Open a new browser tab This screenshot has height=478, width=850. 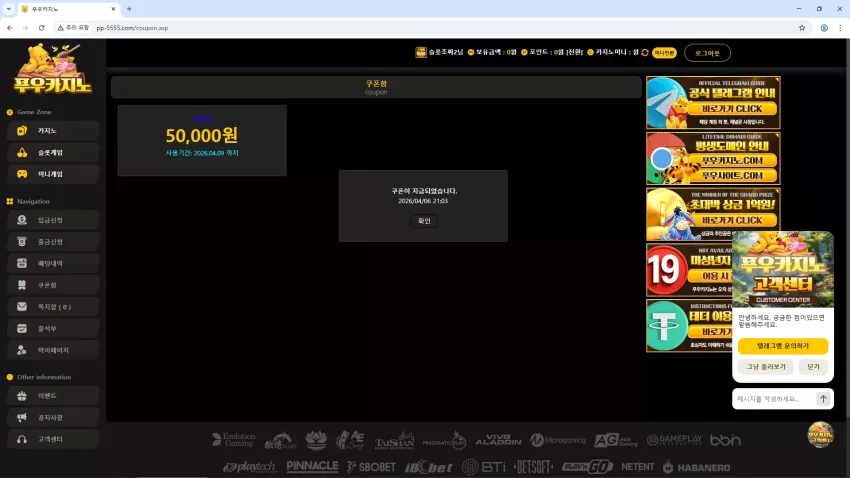129,9
